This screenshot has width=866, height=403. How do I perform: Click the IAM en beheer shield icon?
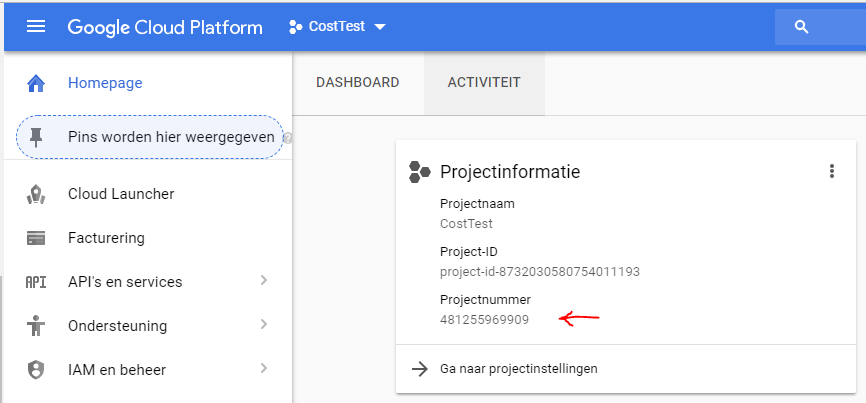click(36, 370)
